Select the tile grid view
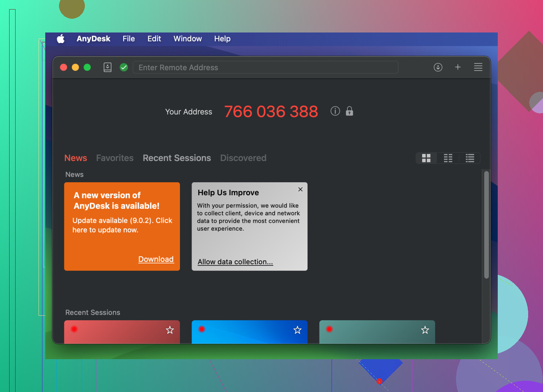Screen dimensions: 543x392 [x=426, y=158]
